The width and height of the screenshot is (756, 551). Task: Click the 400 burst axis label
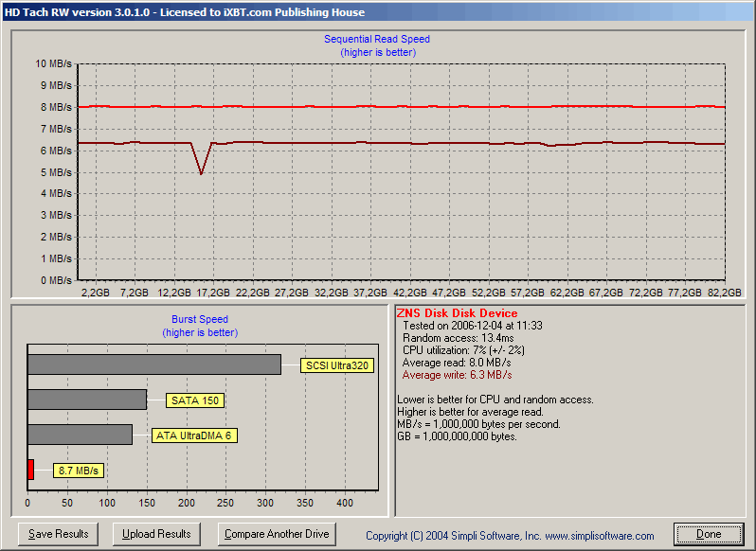coord(345,503)
